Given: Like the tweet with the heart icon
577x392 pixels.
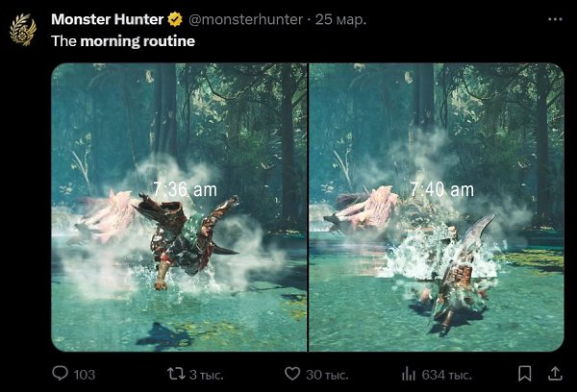Looking at the screenshot, I should tap(293, 373).
